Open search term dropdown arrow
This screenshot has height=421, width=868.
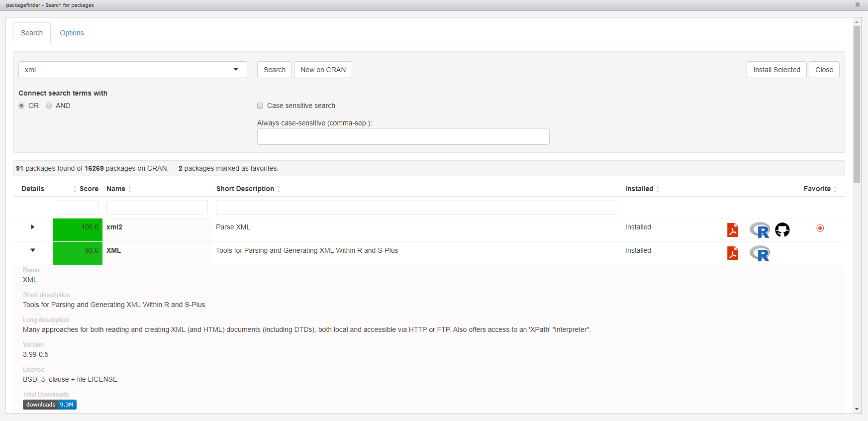236,70
